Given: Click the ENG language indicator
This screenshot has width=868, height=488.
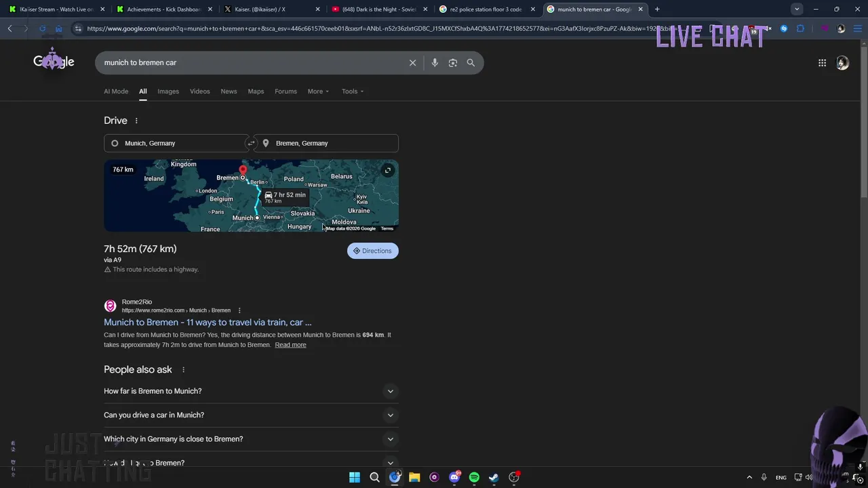Looking at the screenshot, I should click(781, 478).
